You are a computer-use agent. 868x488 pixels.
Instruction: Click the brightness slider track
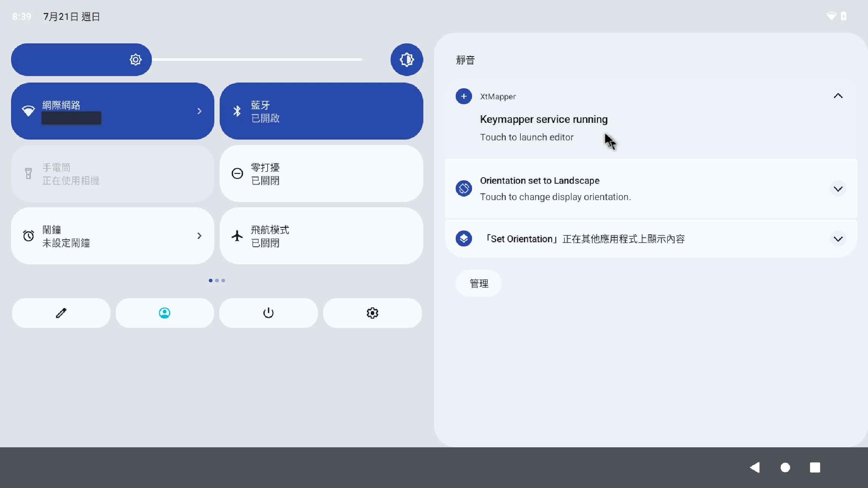(x=257, y=60)
